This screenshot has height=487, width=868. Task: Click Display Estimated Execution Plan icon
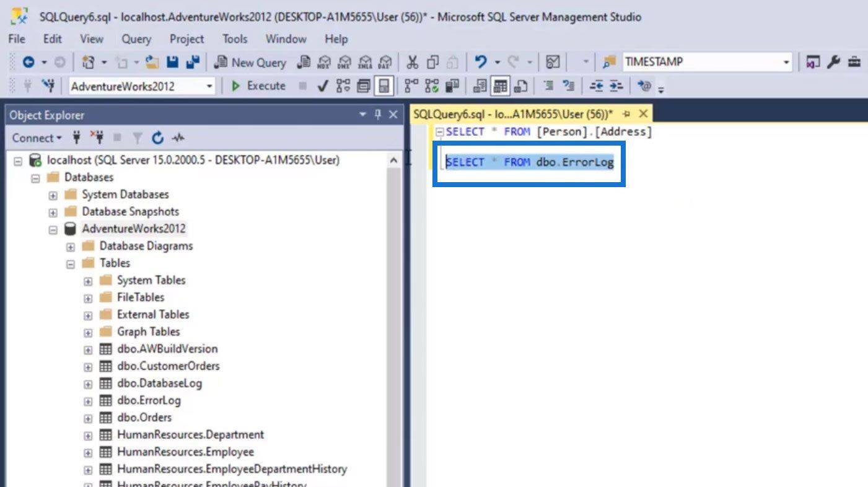pyautogui.click(x=343, y=86)
